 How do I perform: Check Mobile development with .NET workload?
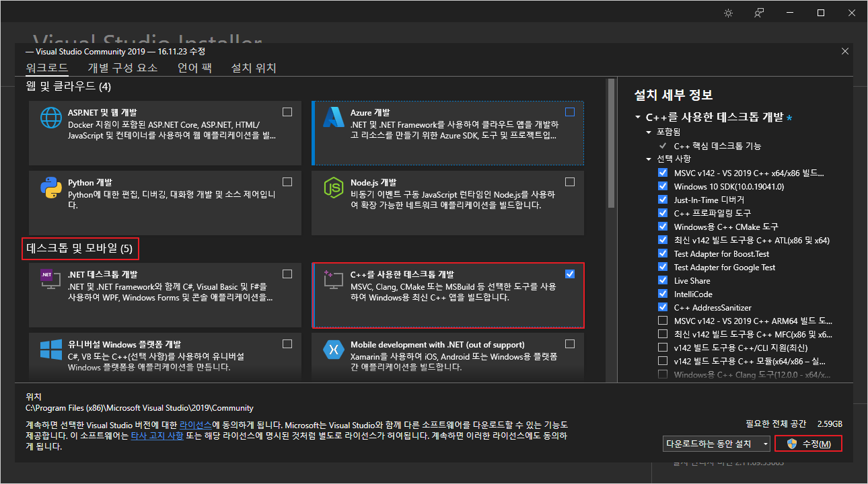pos(570,344)
